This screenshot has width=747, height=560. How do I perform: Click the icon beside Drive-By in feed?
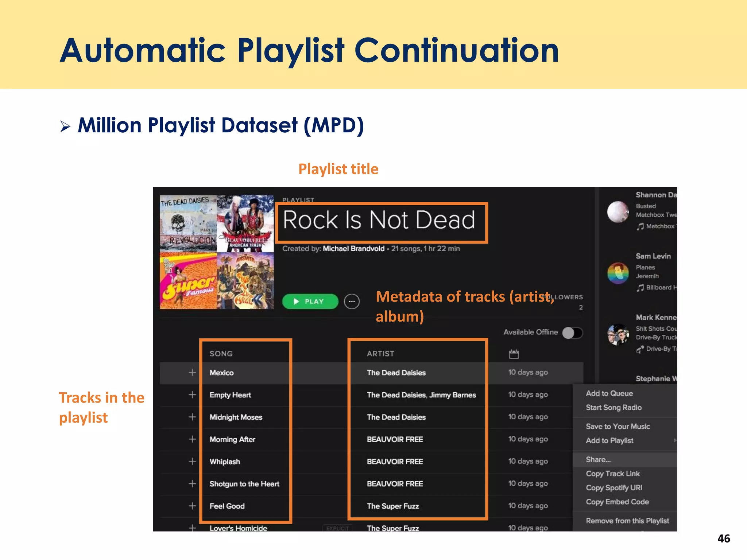click(x=640, y=349)
